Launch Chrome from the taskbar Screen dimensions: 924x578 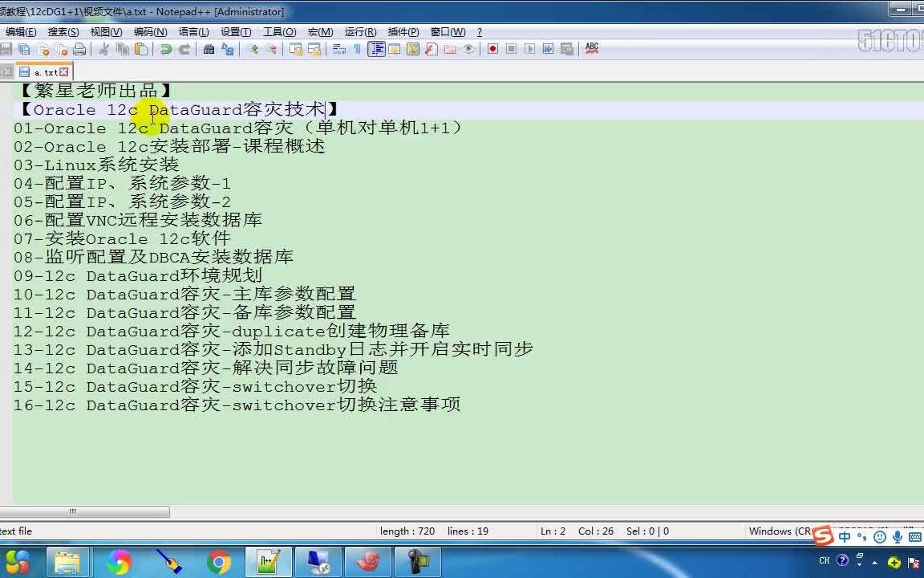tap(219, 562)
